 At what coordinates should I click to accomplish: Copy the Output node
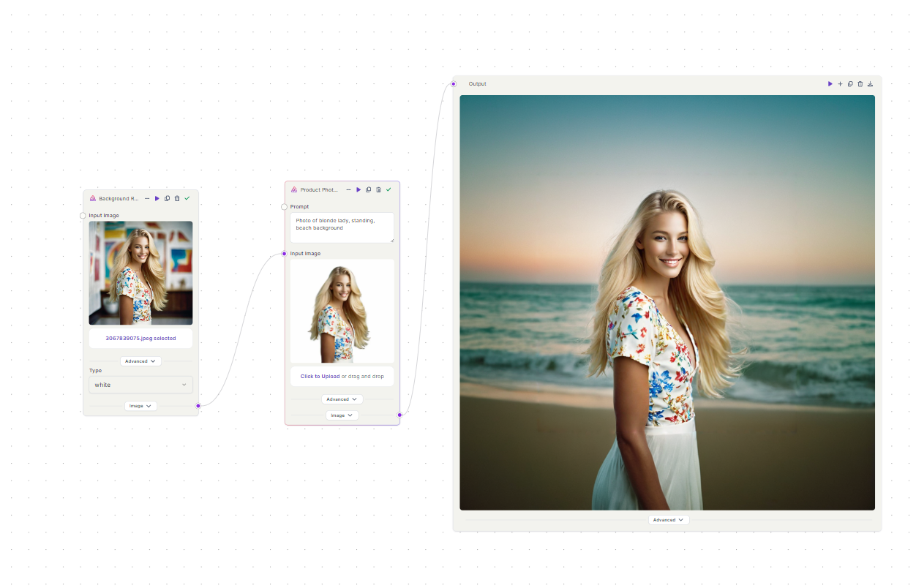(x=850, y=84)
